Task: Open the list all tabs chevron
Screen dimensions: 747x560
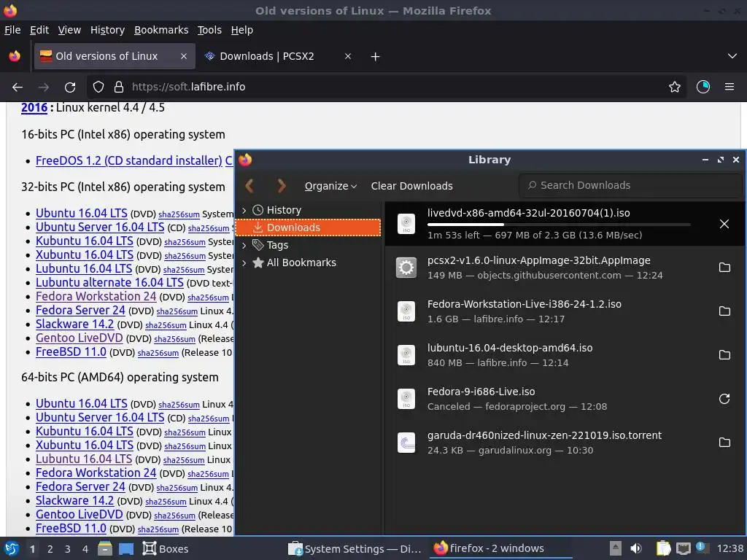Action: (x=732, y=56)
